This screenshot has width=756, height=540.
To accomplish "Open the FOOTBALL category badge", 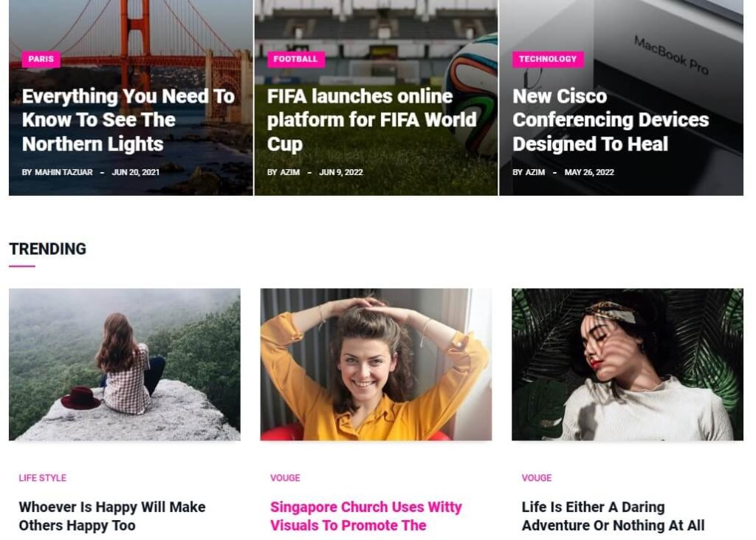I will click(295, 59).
